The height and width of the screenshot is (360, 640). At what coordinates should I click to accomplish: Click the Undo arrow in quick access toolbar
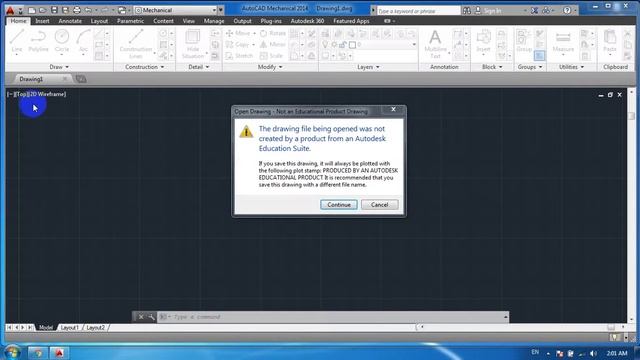click(88, 10)
